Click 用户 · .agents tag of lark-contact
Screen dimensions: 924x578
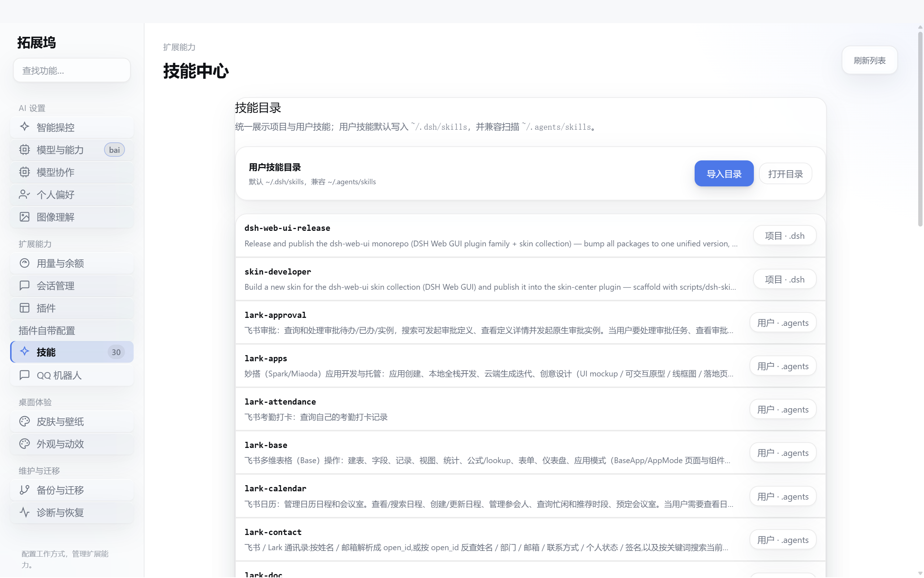783,539
